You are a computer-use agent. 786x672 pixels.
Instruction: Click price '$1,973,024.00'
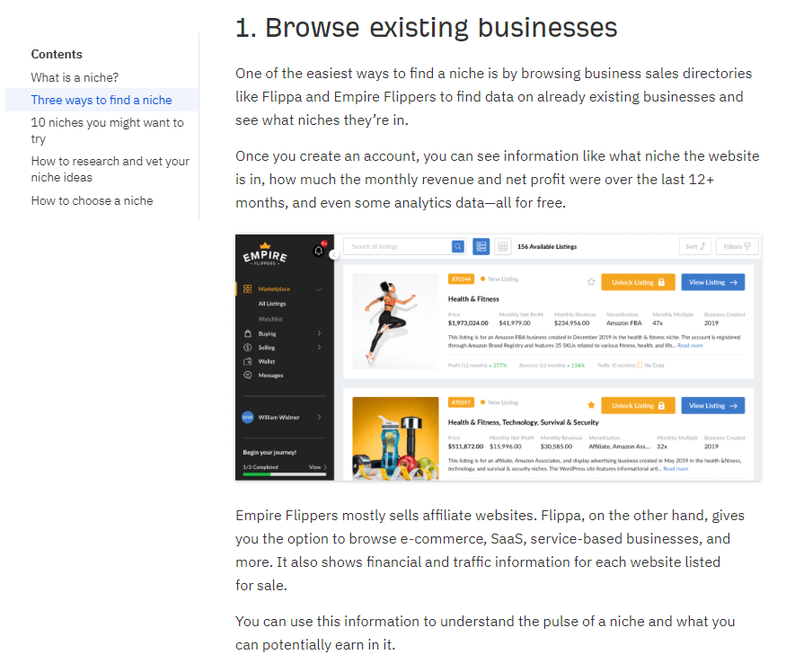[468, 323]
